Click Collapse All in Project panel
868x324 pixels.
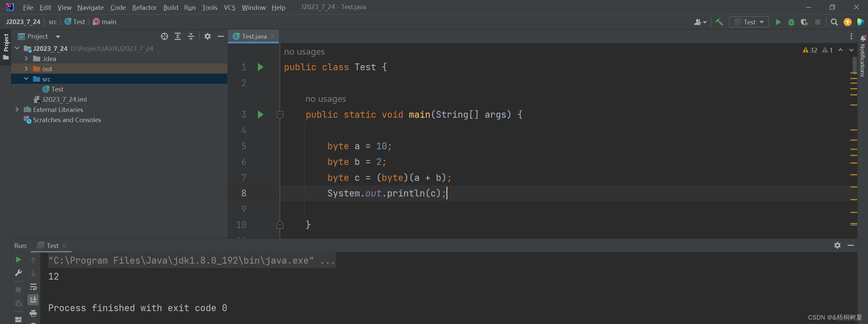pos(191,36)
